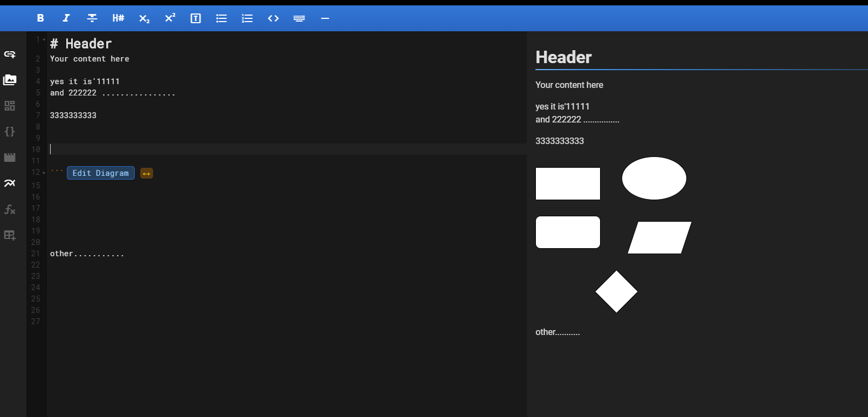Click the rectangle shape in the preview diagram
The width and height of the screenshot is (868, 417).
[x=568, y=183]
